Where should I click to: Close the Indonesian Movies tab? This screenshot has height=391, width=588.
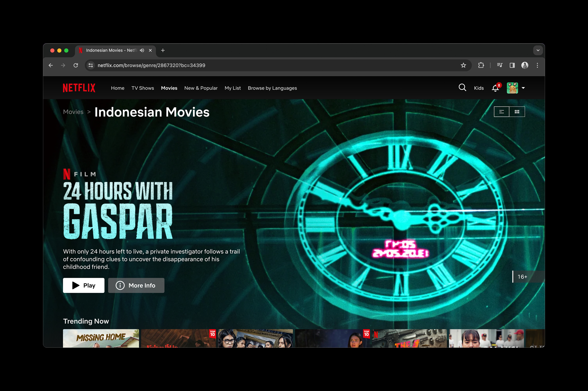[x=150, y=50]
